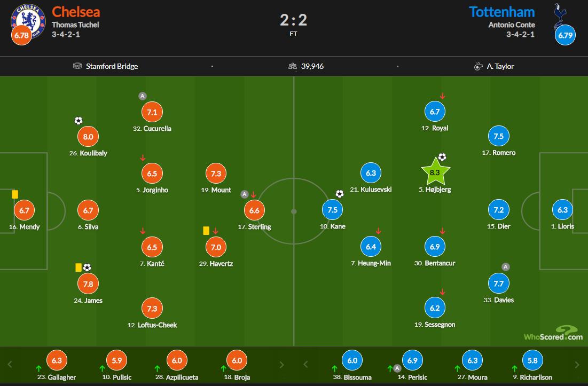Open the Tottenham team name link
Image resolution: width=588 pixels, height=386 pixels.
click(x=502, y=12)
